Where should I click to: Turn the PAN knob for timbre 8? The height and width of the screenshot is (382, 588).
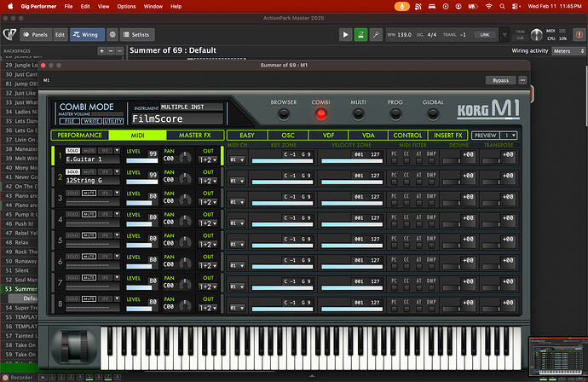tap(185, 306)
